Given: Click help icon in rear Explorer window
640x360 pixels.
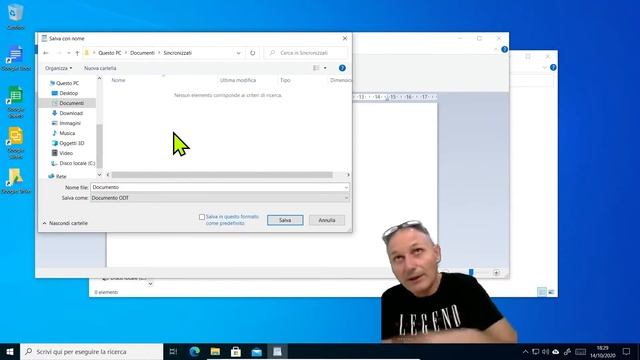Looking at the screenshot, I should click(x=553, y=67).
